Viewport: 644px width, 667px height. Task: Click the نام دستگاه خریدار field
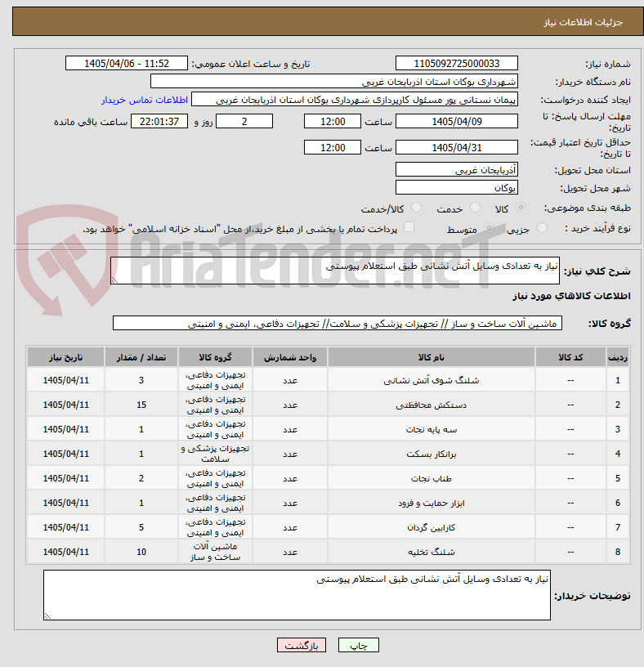(334, 82)
